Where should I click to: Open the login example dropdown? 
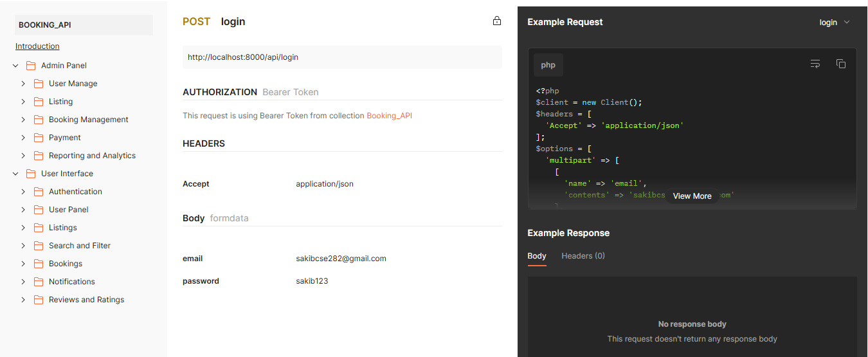(x=834, y=23)
